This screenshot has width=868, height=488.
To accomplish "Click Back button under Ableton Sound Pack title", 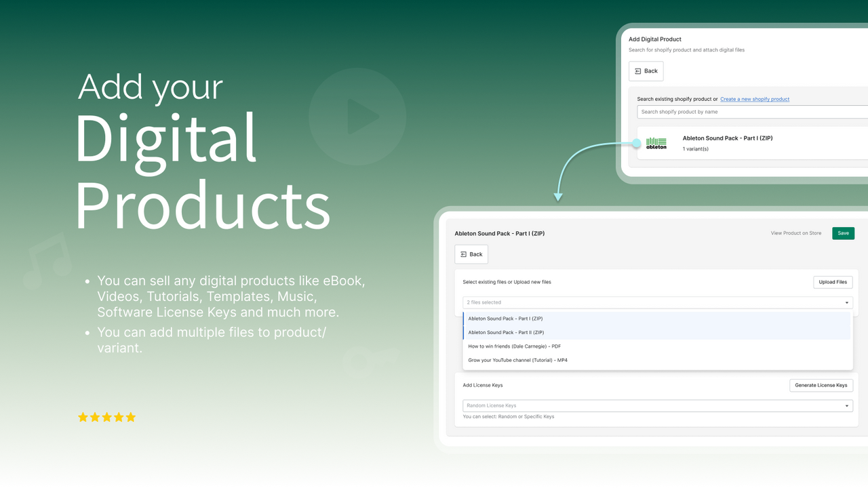I will tap(471, 254).
